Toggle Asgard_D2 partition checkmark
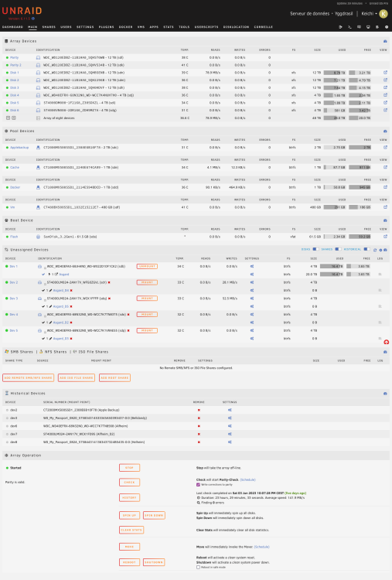392x580 pixels. [43, 322]
